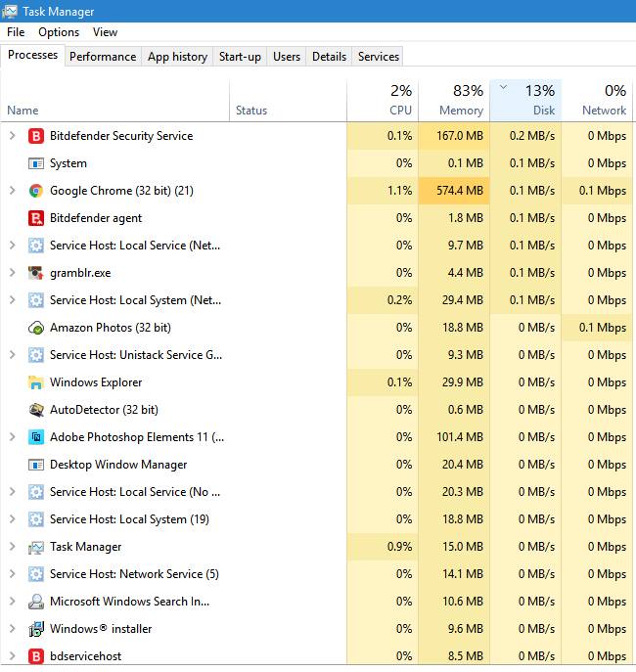The image size is (636, 672).
Task: Expand Service Host: Unistack Service Group
Action: pos(13,355)
